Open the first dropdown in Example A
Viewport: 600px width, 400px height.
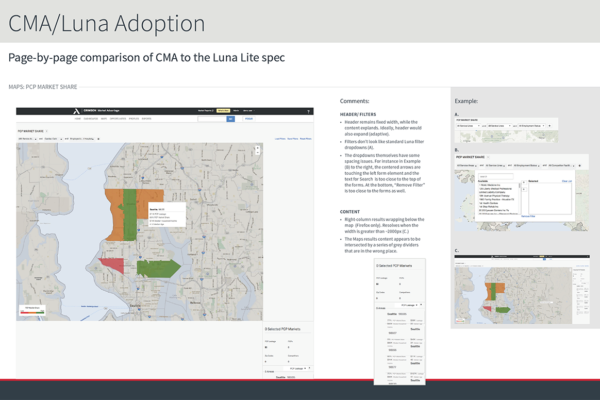(x=468, y=126)
